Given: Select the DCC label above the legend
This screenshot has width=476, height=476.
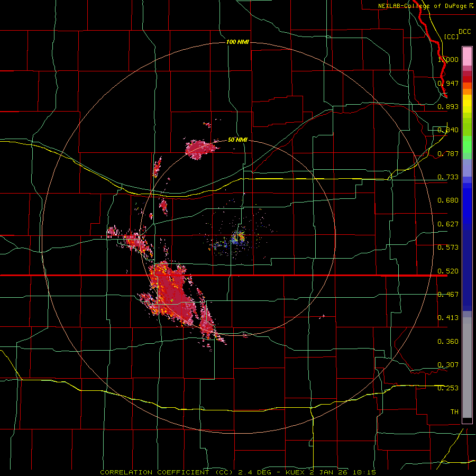Looking at the screenshot, I should click(465, 32).
